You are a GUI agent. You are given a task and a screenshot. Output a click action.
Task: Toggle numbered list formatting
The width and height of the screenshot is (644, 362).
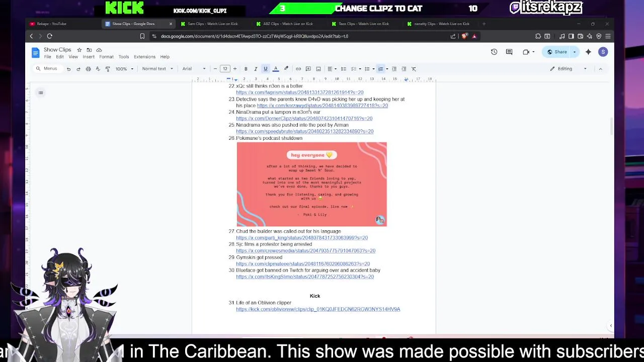pyautogui.click(x=380, y=69)
